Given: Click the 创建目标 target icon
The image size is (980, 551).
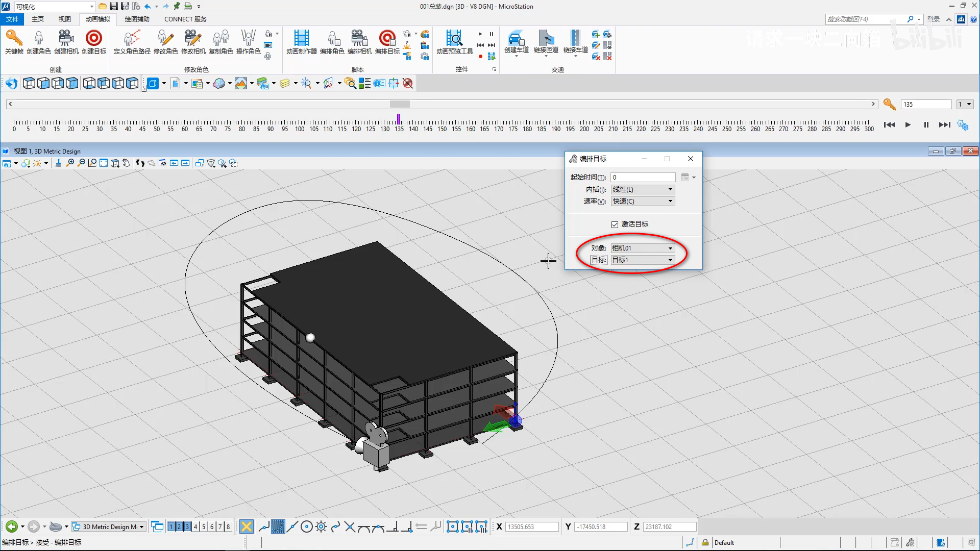Looking at the screenshot, I should pos(94,39).
